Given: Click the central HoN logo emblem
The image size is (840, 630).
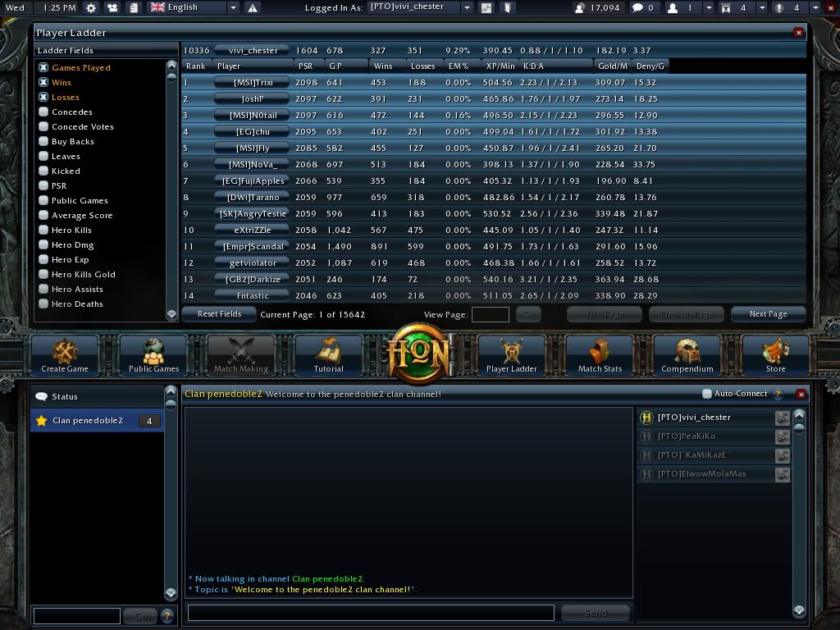Looking at the screenshot, I should point(420,354).
